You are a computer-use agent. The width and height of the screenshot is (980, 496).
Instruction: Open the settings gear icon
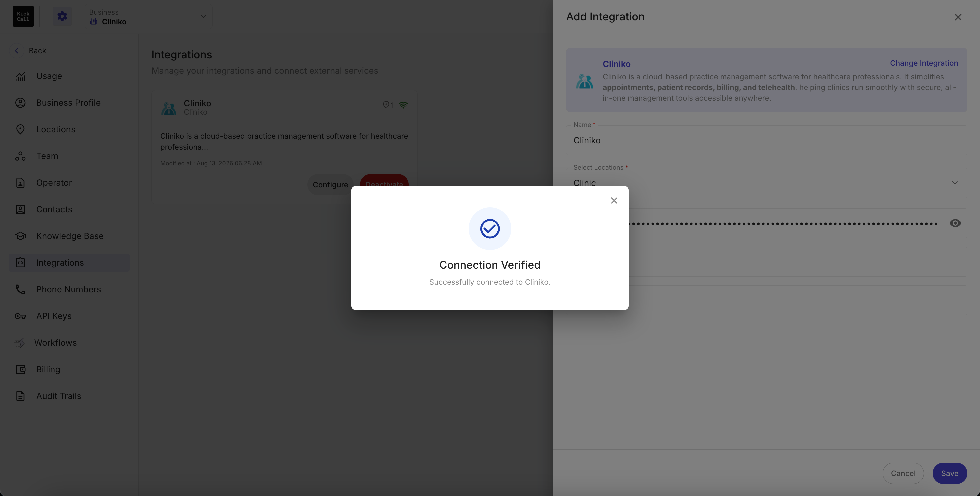(x=62, y=16)
